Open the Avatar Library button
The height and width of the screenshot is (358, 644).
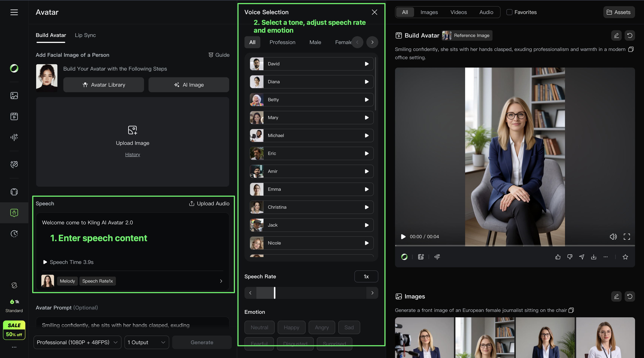(103, 85)
